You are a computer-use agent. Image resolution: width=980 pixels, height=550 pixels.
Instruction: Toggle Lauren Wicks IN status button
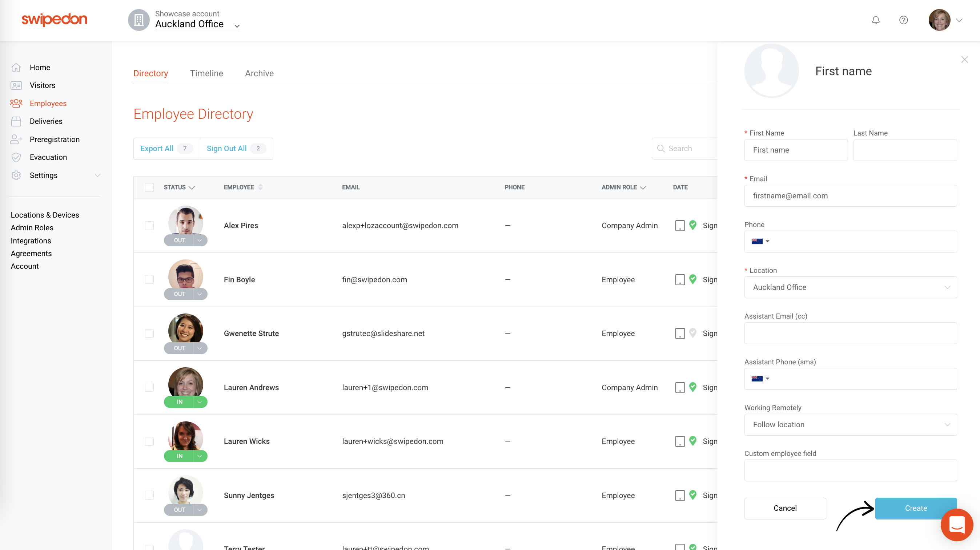pos(179,456)
